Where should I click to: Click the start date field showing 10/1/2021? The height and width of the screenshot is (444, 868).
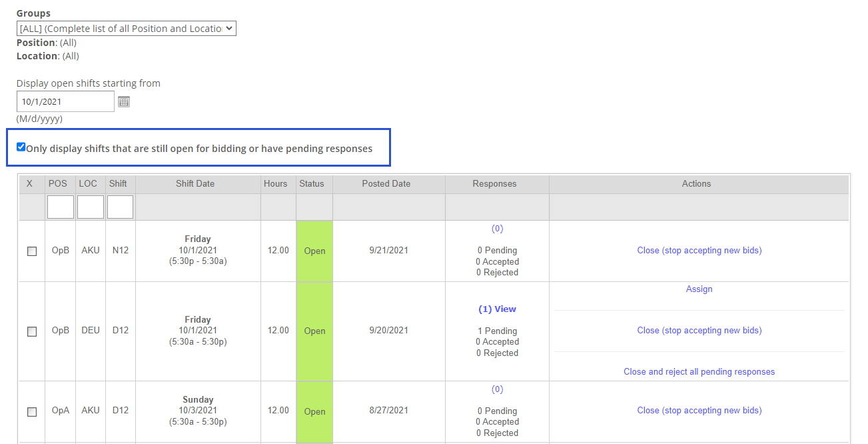(x=65, y=101)
